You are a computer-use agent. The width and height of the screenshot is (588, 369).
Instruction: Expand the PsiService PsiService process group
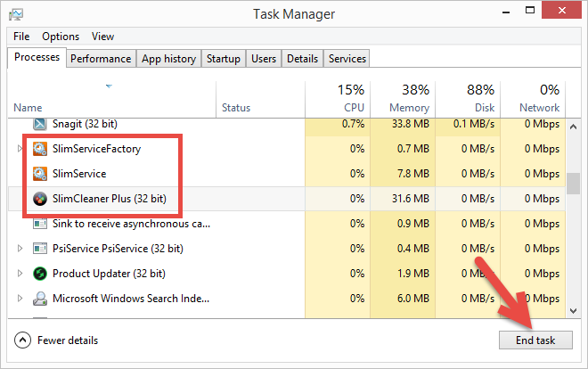click(x=20, y=249)
